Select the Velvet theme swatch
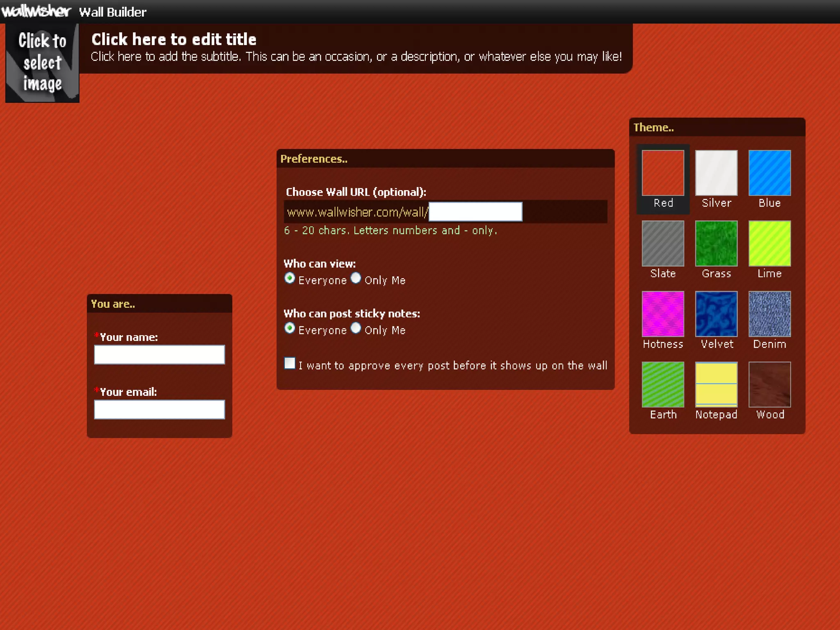The width and height of the screenshot is (840, 630). tap(716, 314)
